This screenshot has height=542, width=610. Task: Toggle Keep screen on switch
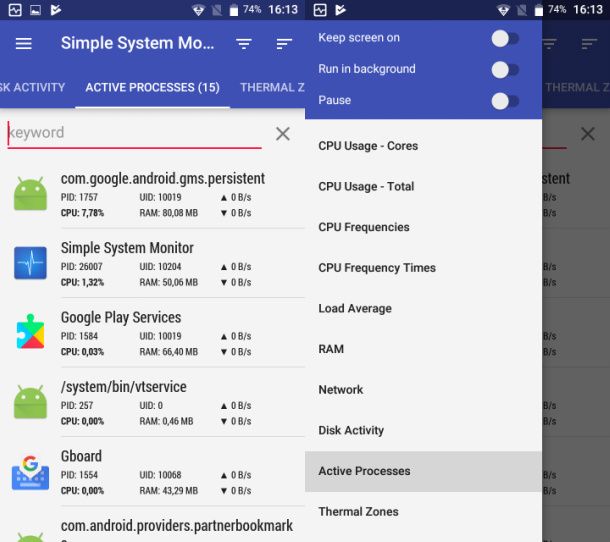coord(505,39)
